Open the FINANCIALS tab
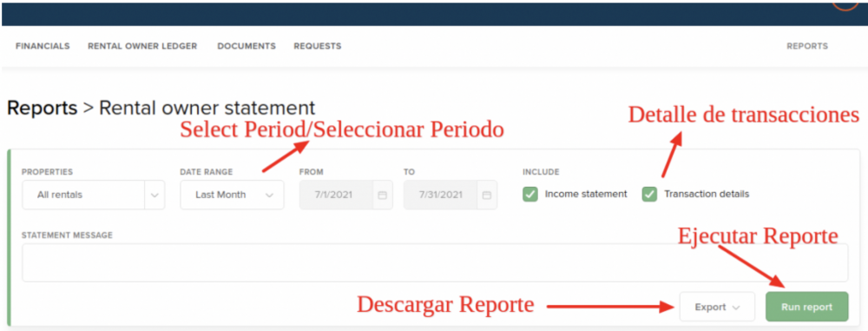Viewport: 868px width, 331px height. pos(43,46)
